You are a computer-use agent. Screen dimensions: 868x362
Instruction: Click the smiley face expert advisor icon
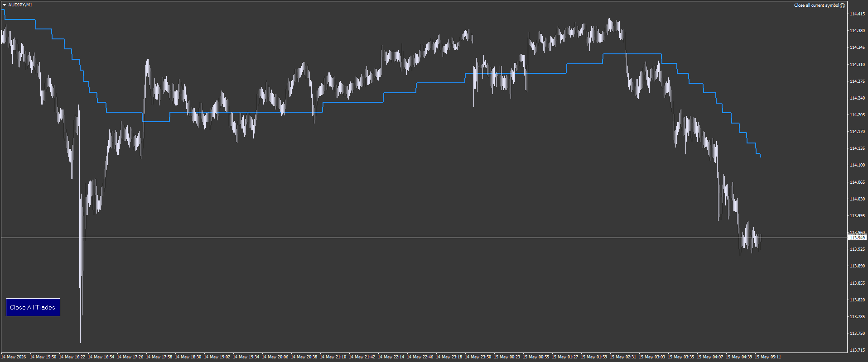click(843, 5)
